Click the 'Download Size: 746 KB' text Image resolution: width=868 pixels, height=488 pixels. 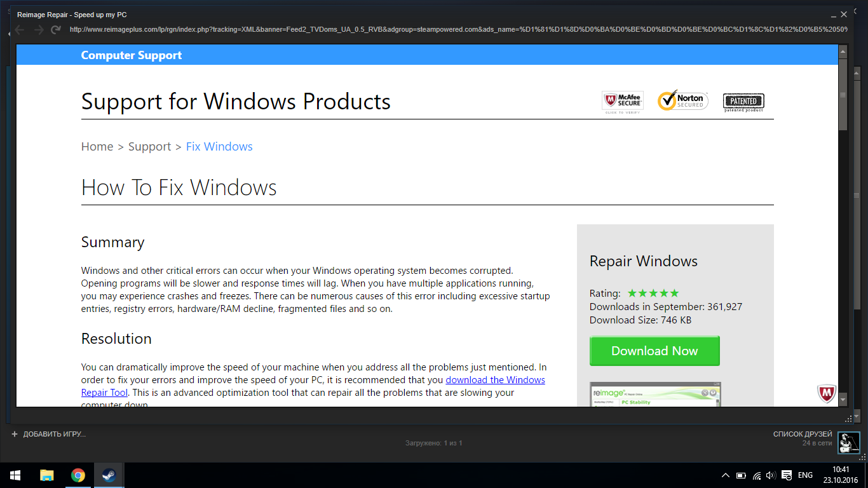[641, 320]
